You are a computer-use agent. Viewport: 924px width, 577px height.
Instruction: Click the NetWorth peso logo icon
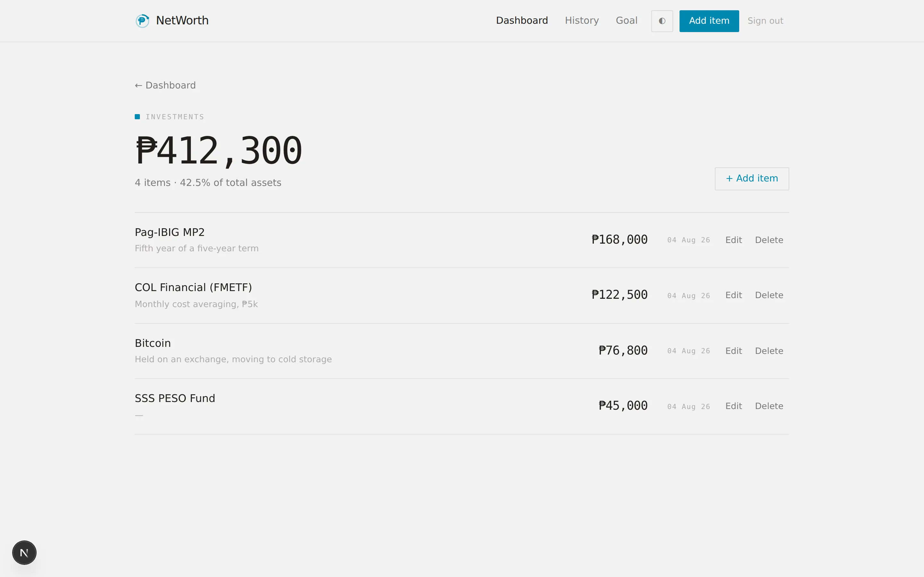142,21
